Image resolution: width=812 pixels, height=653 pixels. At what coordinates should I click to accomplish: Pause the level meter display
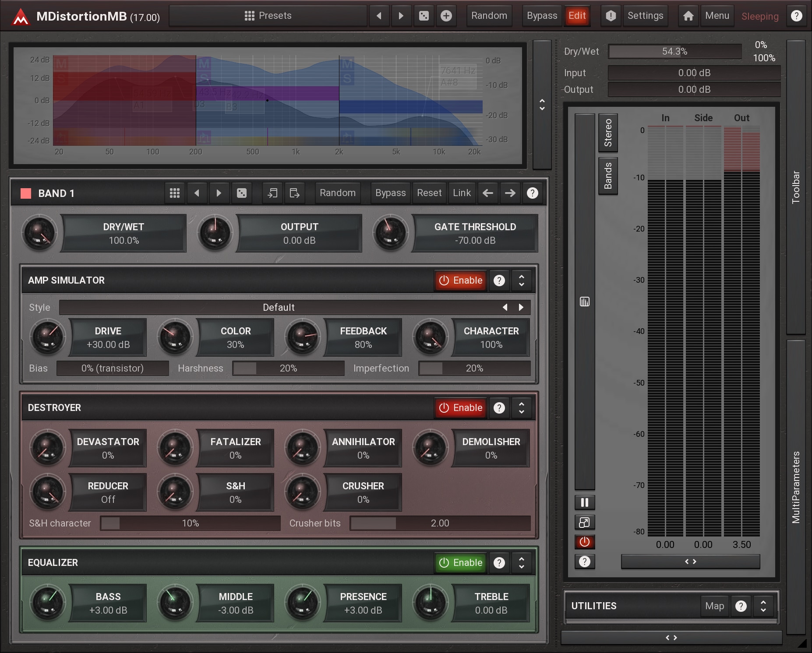(584, 502)
